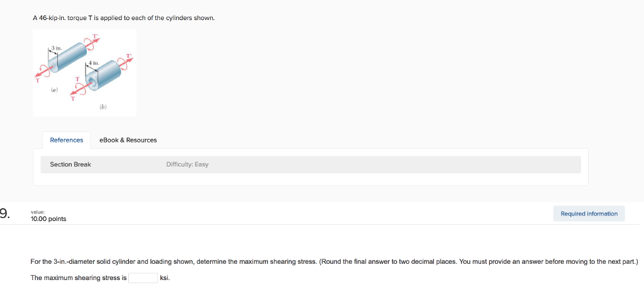This screenshot has width=644, height=292.
Task: Click the 46-kip-in. torque problem statement
Action: (124, 18)
